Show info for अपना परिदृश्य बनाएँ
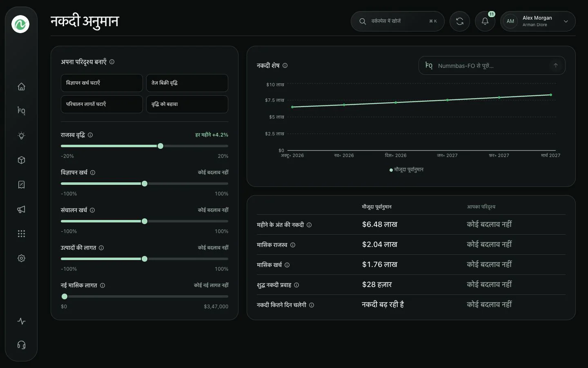 click(112, 62)
